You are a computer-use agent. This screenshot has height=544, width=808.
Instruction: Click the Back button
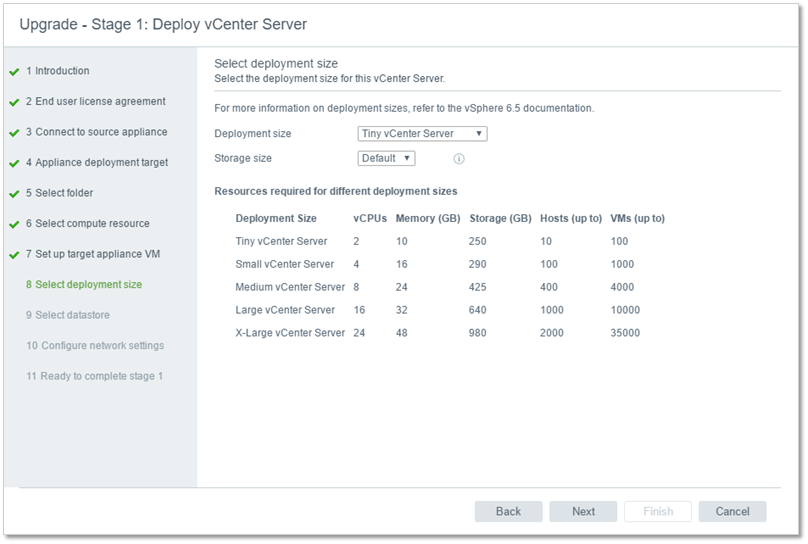[508, 512]
